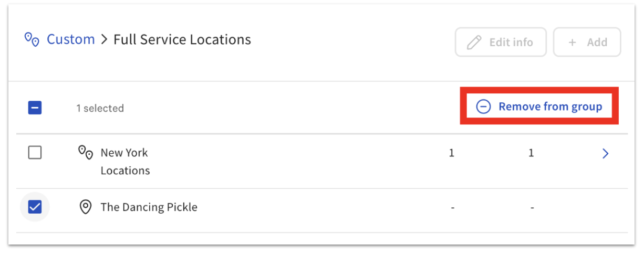Click the plus icon in Add button

(573, 42)
